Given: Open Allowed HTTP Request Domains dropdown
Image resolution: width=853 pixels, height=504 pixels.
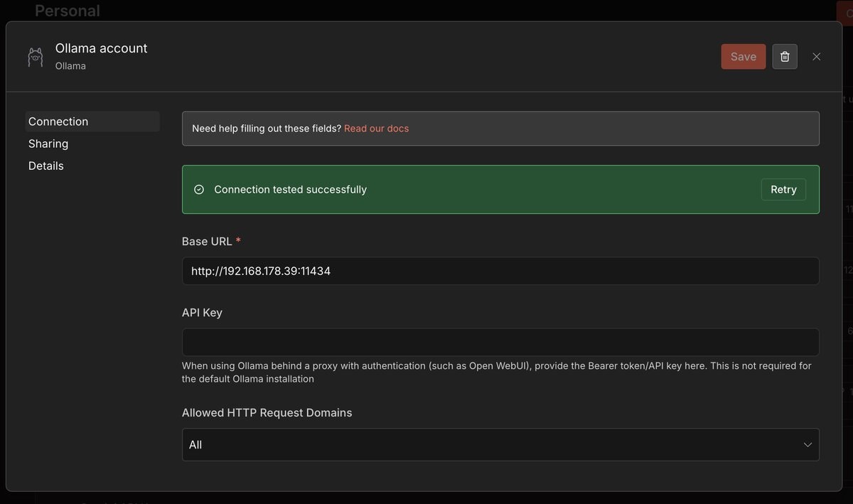Looking at the screenshot, I should 500,444.
